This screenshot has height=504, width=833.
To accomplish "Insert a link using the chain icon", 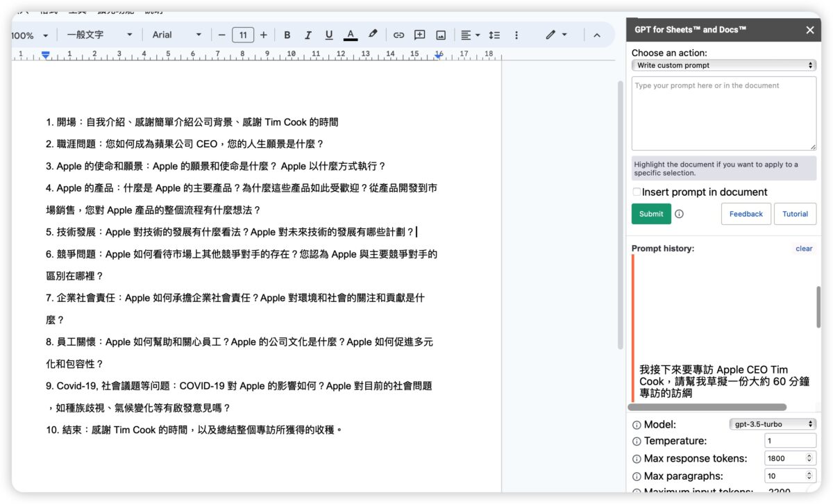I will [x=398, y=35].
